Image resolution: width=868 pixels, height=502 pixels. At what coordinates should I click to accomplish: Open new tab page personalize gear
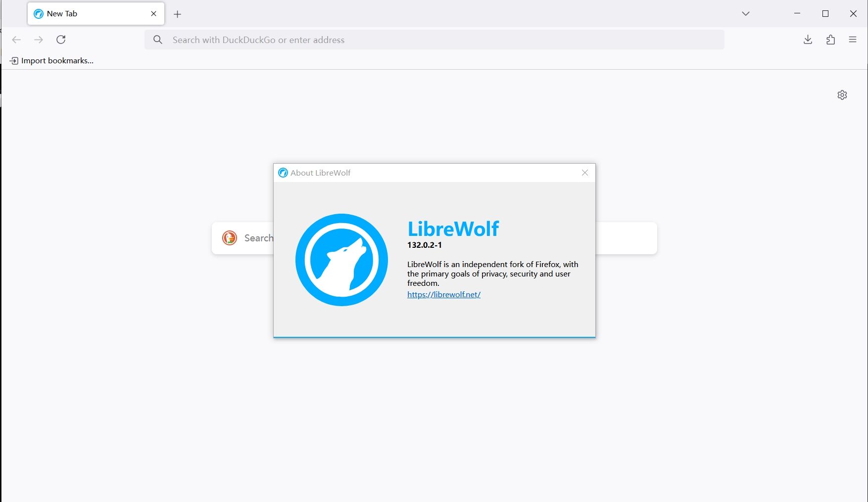tap(842, 95)
